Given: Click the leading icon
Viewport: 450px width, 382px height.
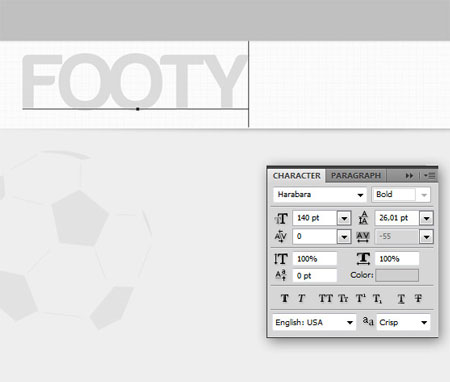Looking at the screenshot, I should [x=363, y=218].
